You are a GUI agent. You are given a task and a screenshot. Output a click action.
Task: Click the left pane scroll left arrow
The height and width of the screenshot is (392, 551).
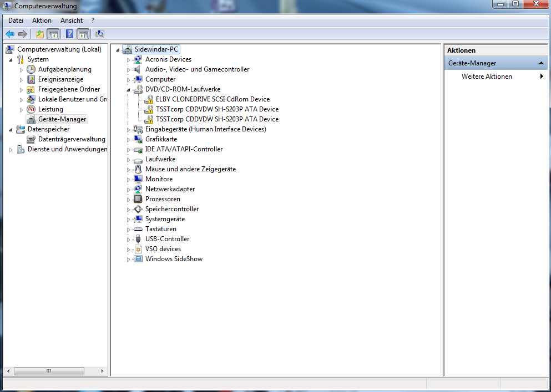tap(8, 371)
